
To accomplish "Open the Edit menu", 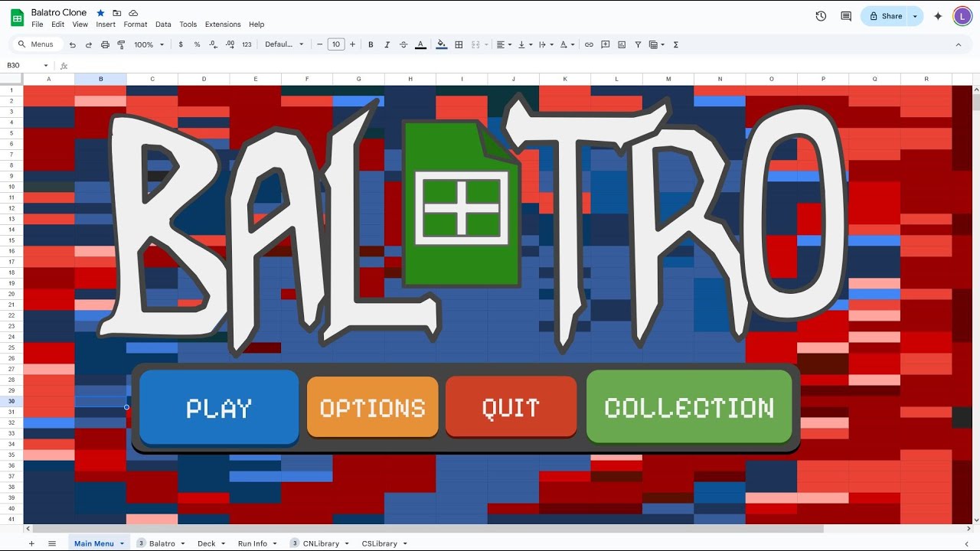I will coord(58,24).
